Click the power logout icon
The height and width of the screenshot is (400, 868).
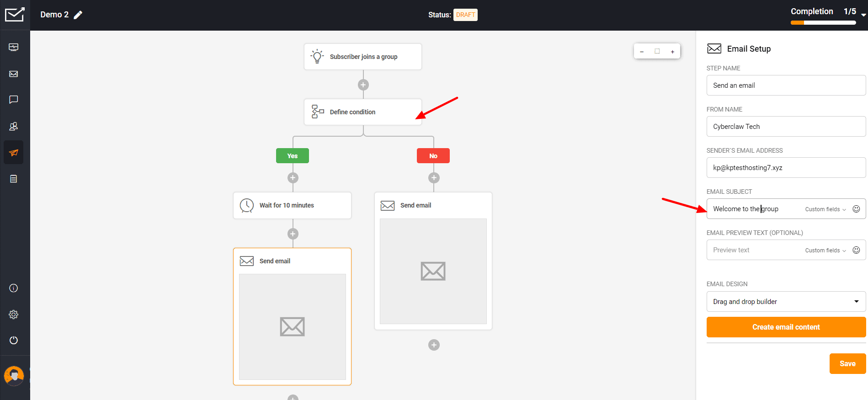click(x=14, y=340)
